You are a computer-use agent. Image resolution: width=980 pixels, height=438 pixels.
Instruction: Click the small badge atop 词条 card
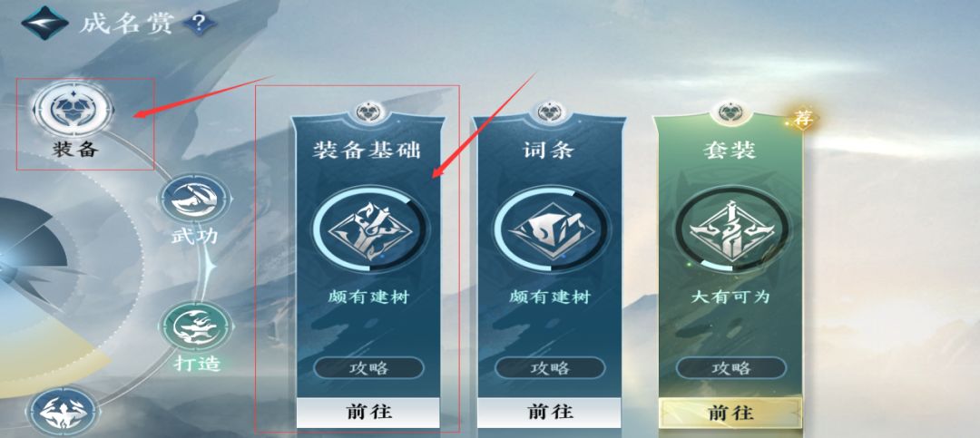(550, 112)
